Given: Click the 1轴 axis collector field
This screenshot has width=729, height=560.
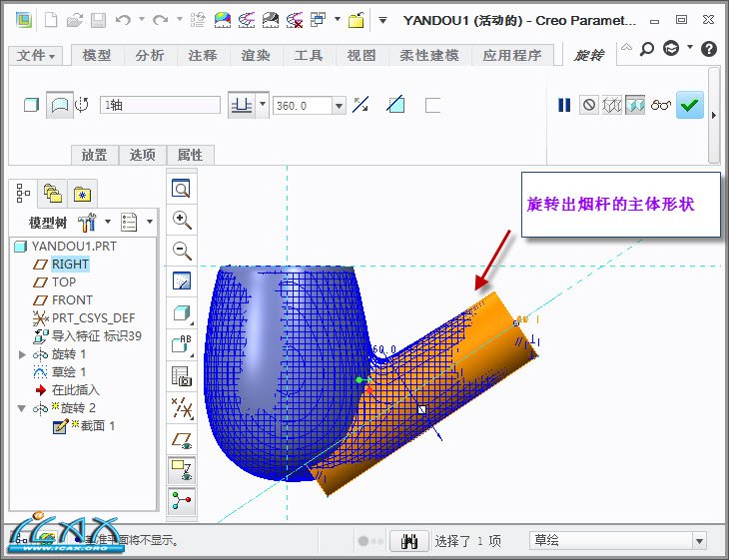Looking at the screenshot, I should tap(160, 105).
